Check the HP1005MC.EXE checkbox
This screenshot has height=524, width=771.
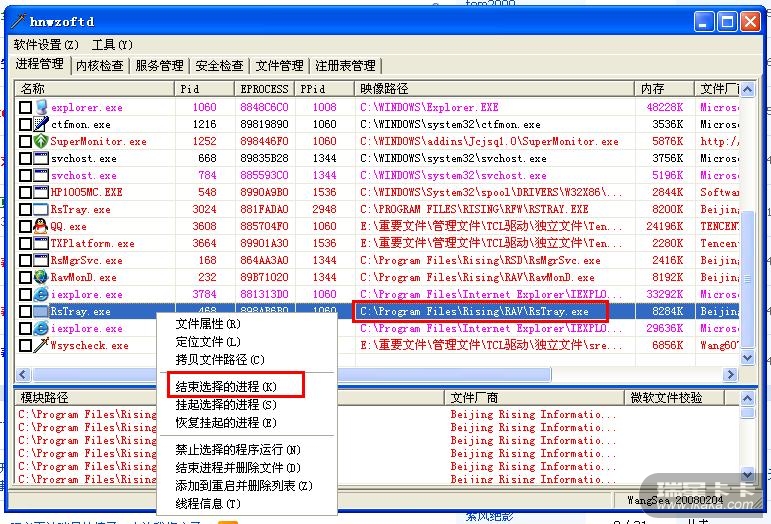(26, 192)
